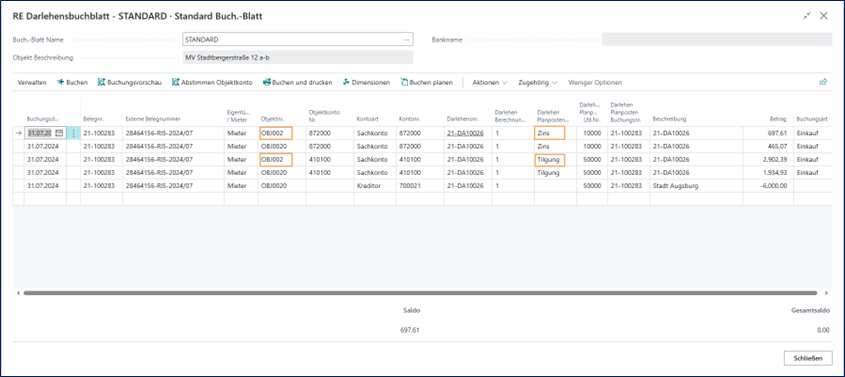Click the Belegnr. column header
Viewport: 845px width, 377px height.
click(93, 119)
